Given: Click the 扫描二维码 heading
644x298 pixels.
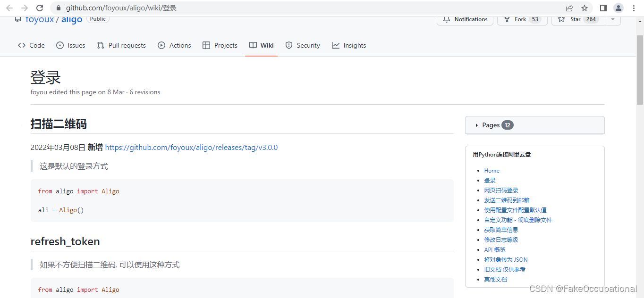Looking at the screenshot, I should click(59, 124).
